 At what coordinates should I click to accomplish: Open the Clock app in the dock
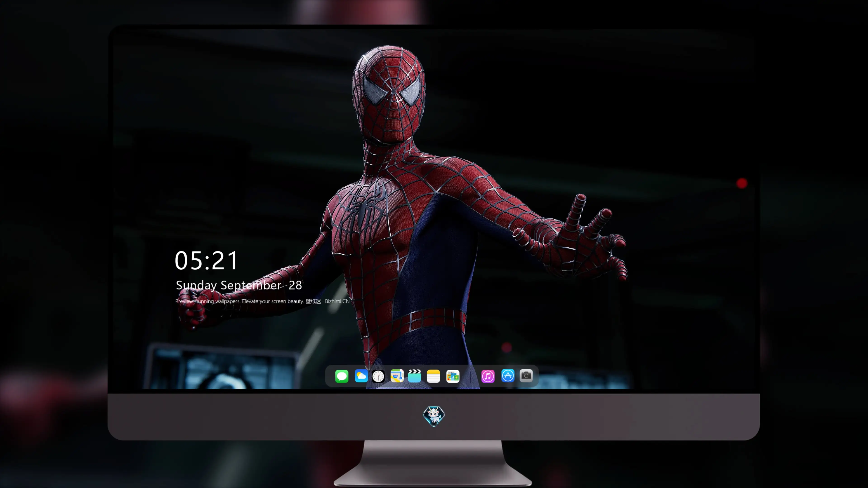[378, 376]
